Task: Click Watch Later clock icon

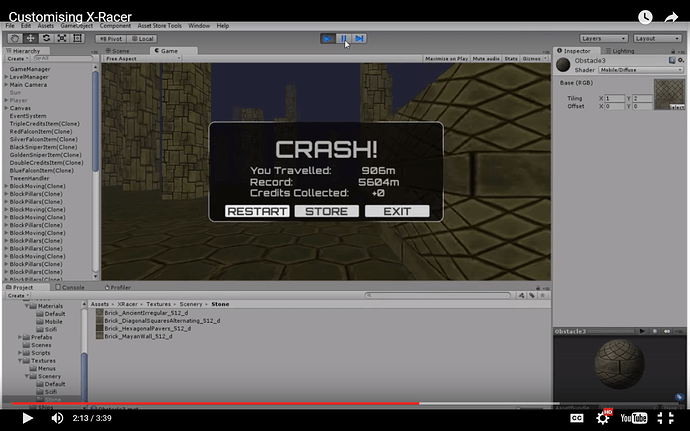Action: point(645,17)
